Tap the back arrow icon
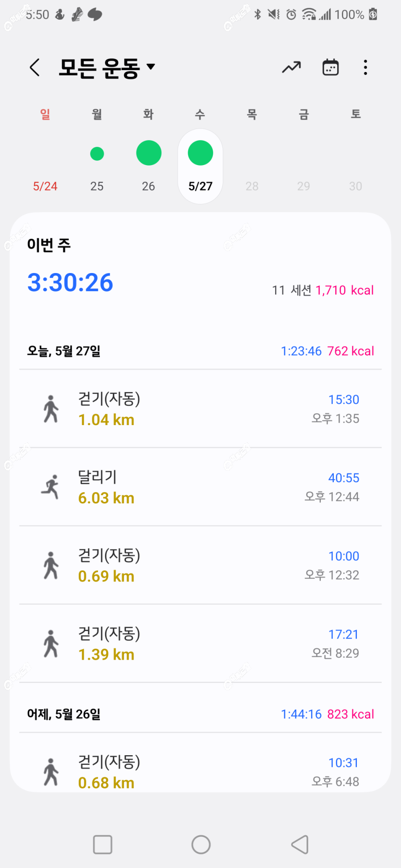This screenshot has height=868, width=401. coord(35,68)
